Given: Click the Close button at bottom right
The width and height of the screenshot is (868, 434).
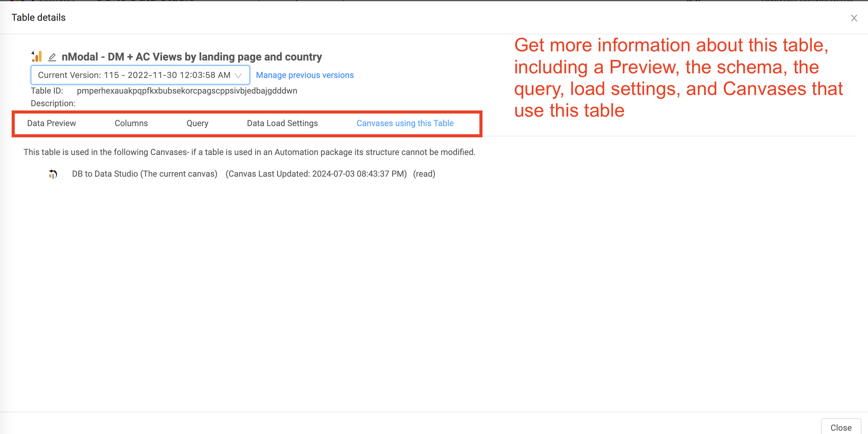Looking at the screenshot, I should (x=841, y=427).
